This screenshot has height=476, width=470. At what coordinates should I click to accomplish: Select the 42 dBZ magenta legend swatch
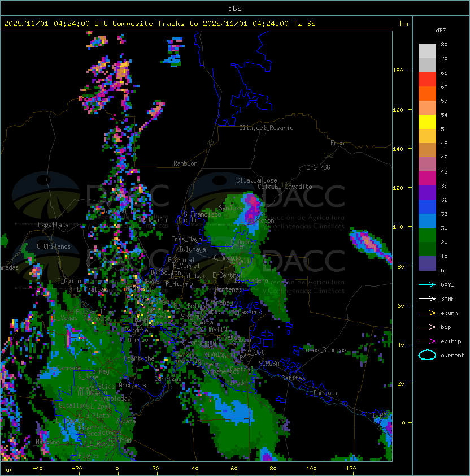coord(427,179)
